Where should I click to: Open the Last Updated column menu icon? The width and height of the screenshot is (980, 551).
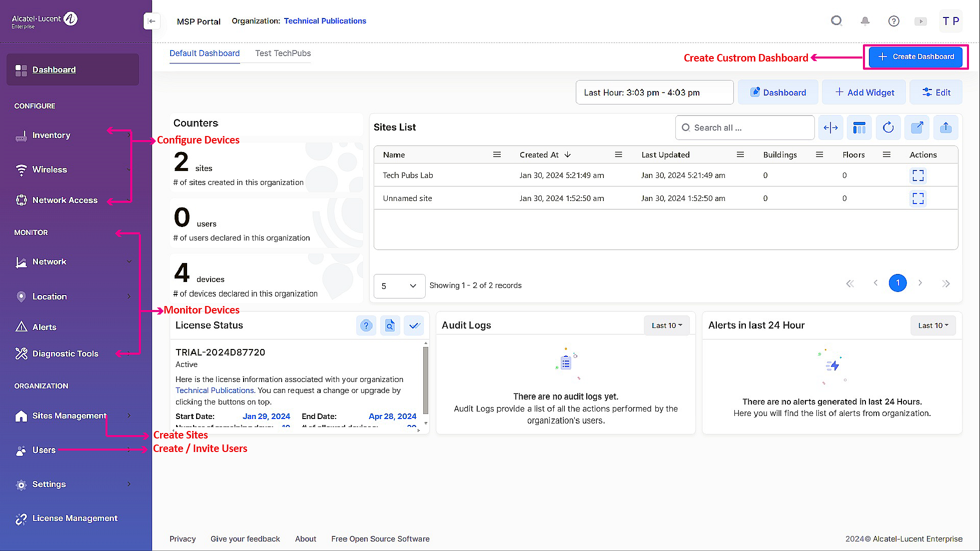click(x=740, y=155)
